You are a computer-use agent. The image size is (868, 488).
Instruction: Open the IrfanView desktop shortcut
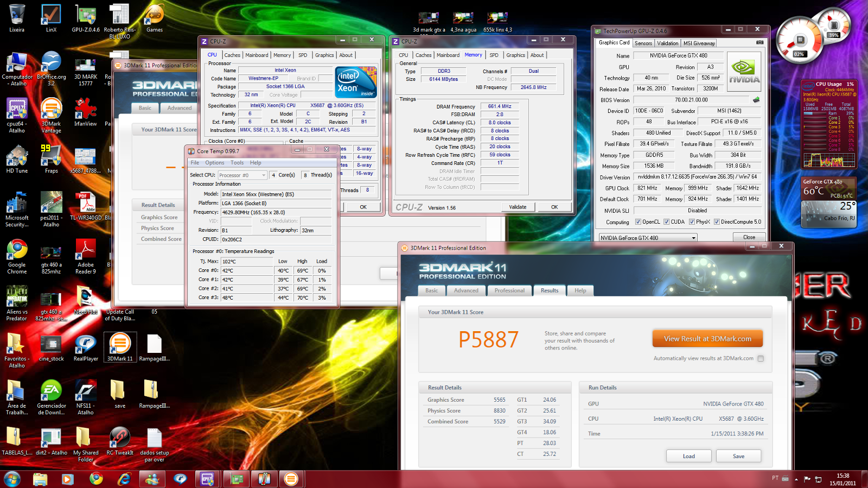tap(86, 112)
